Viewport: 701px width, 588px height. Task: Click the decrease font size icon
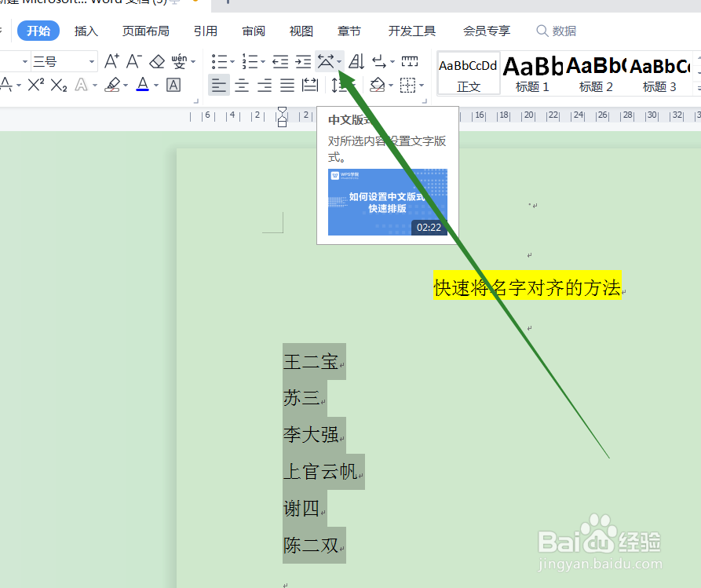[133, 61]
